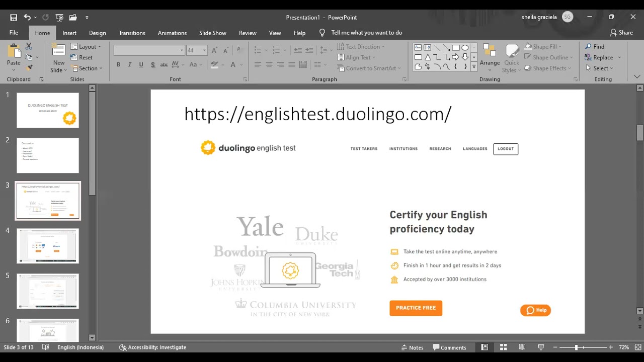The width and height of the screenshot is (644, 362).
Task: Open the Select dropdown in Editing
Action: 600,68
